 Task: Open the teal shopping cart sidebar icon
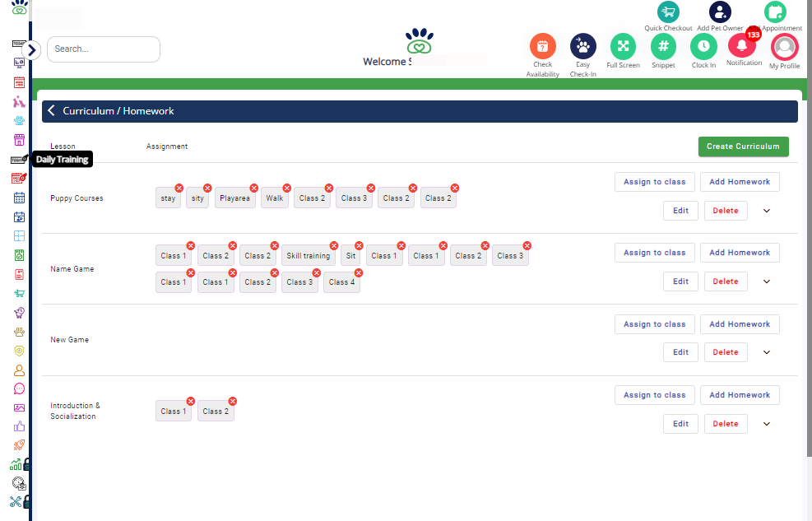[19, 293]
